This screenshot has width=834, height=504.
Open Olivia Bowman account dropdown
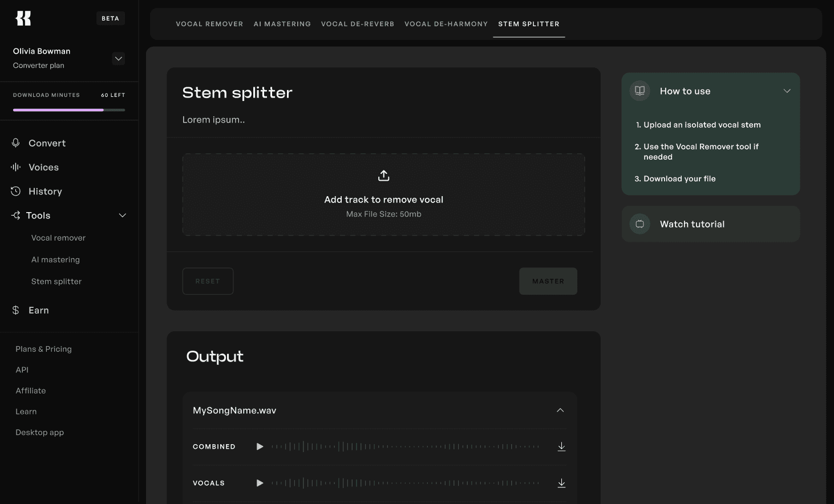(119, 59)
